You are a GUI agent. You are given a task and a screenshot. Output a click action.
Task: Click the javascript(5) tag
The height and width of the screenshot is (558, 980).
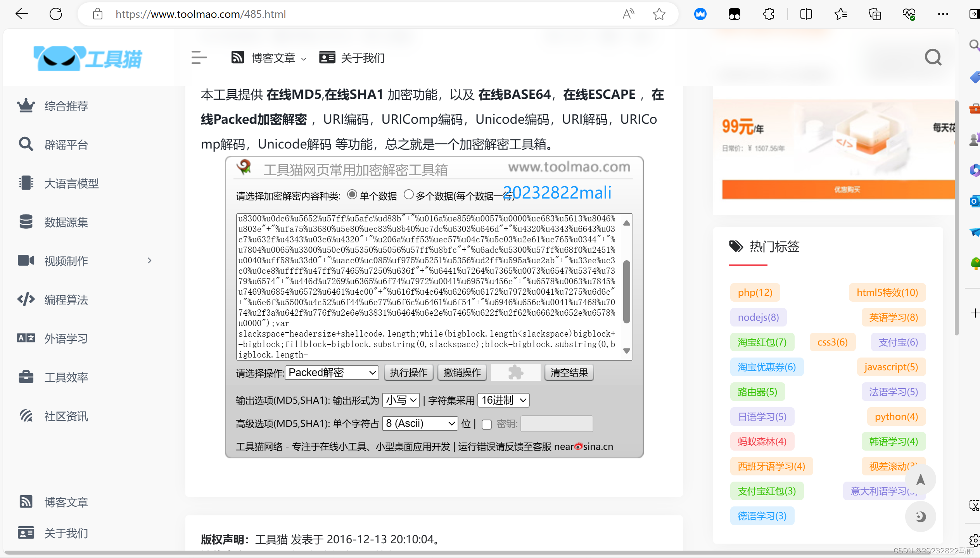click(x=891, y=367)
